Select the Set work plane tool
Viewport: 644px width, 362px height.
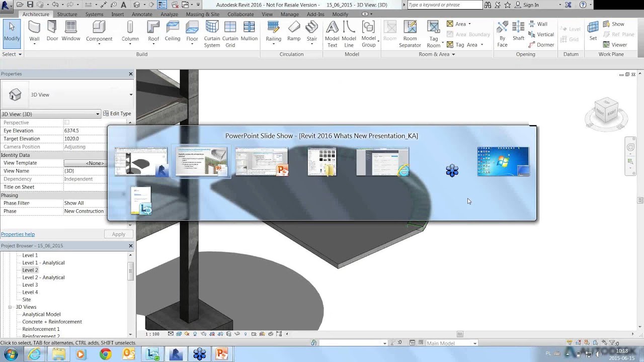coord(593,32)
